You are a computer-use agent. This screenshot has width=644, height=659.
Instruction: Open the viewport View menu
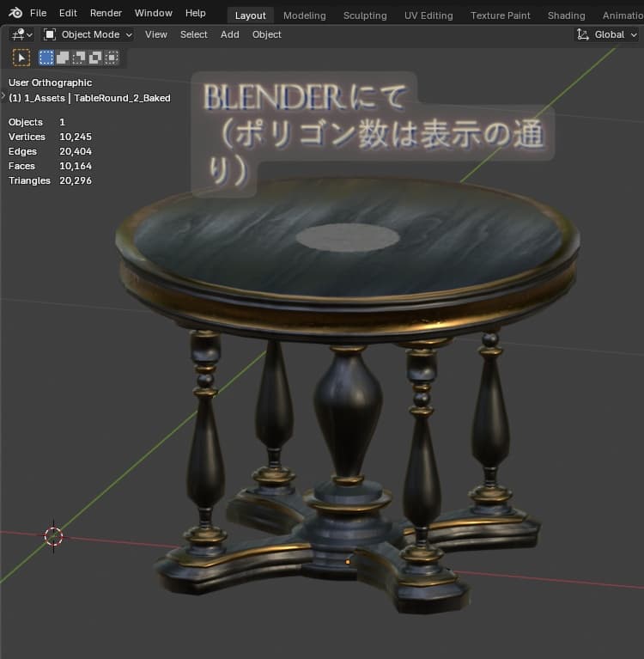pyautogui.click(x=156, y=34)
